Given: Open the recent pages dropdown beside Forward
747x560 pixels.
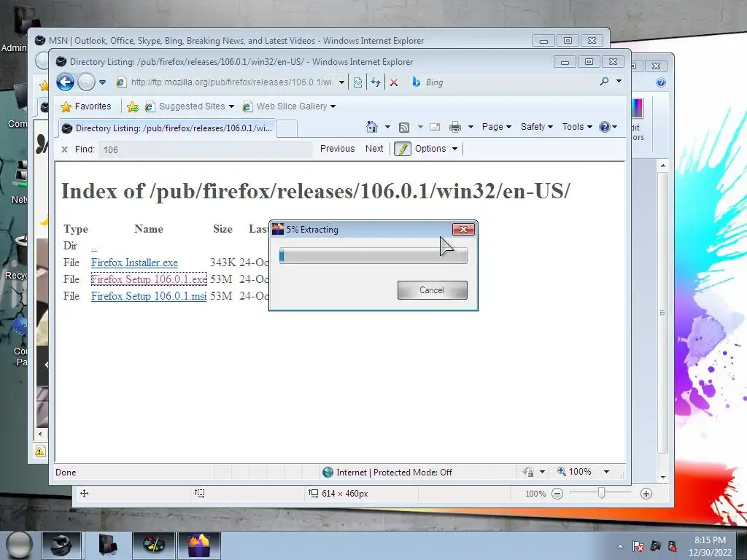Looking at the screenshot, I should tap(102, 82).
